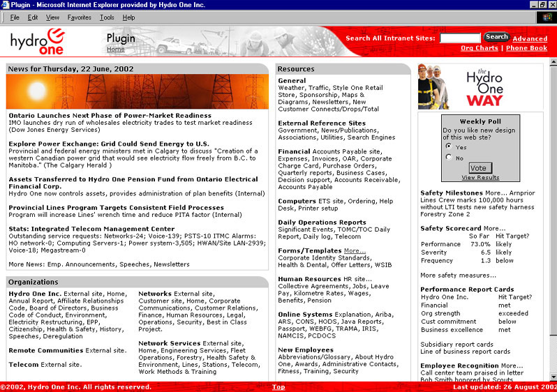Click the Top link in footer
The image size is (557, 392).
coord(278,387)
